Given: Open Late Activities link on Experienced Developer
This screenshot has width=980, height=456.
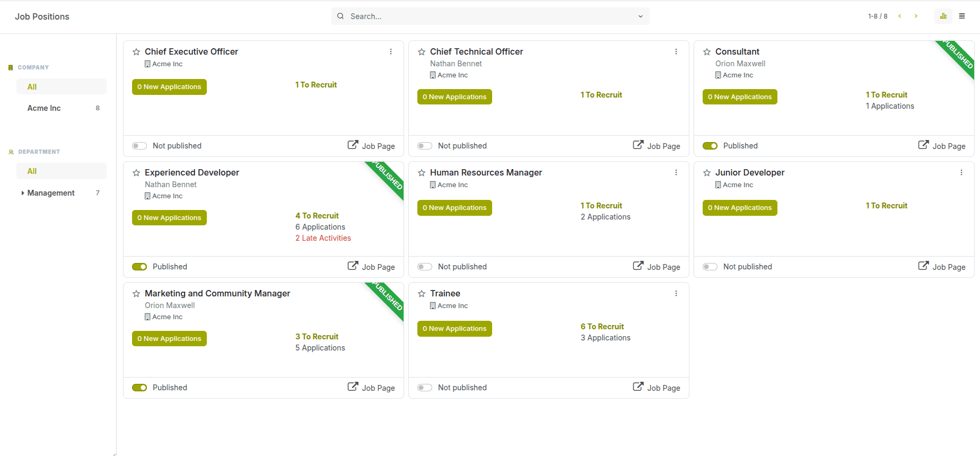Looking at the screenshot, I should [x=323, y=238].
